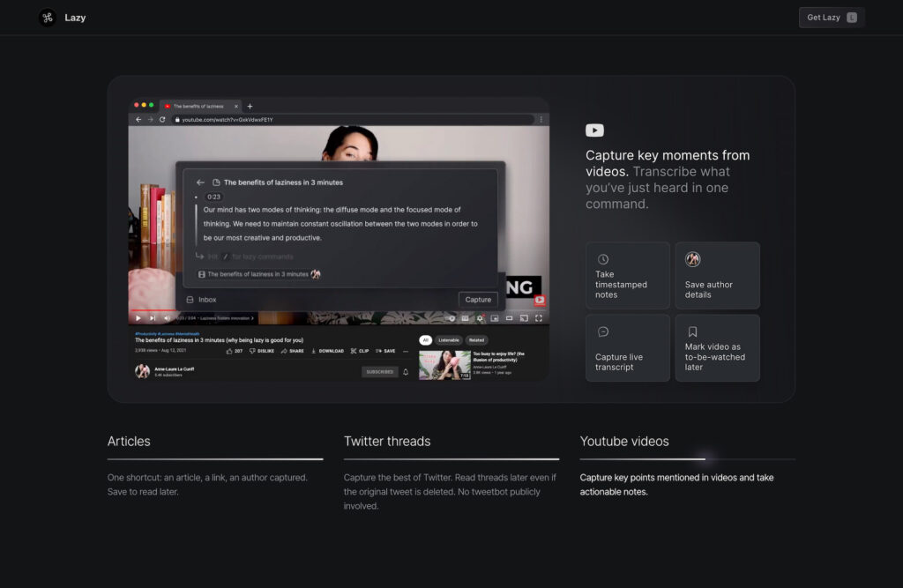Click the speech bubble icon for live transcript
The width and height of the screenshot is (903, 588).
pos(603,331)
